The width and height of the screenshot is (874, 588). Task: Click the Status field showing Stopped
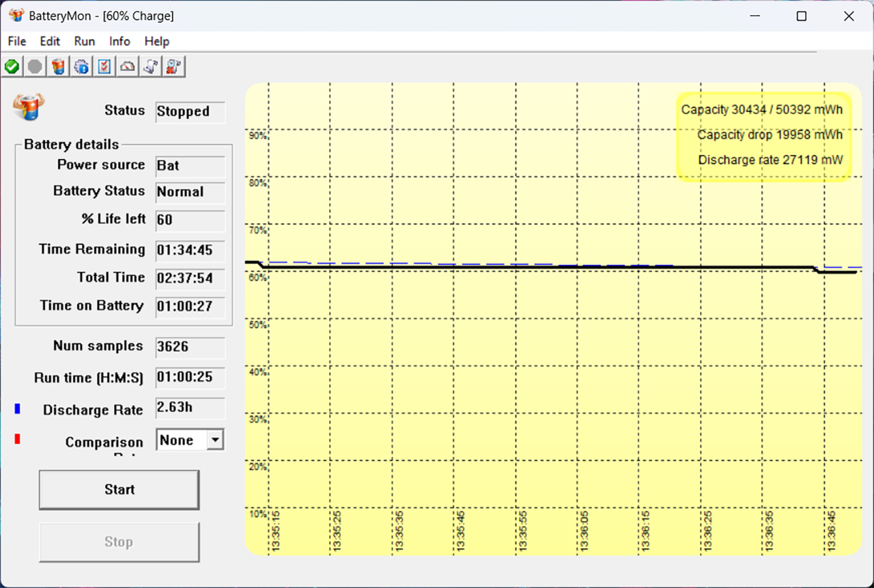[190, 111]
